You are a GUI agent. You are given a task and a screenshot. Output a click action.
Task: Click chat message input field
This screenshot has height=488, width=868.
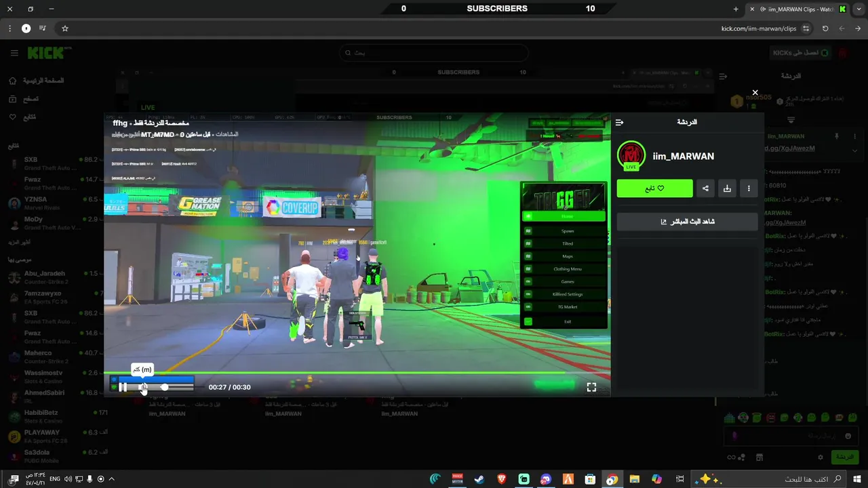[x=791, y=436]
